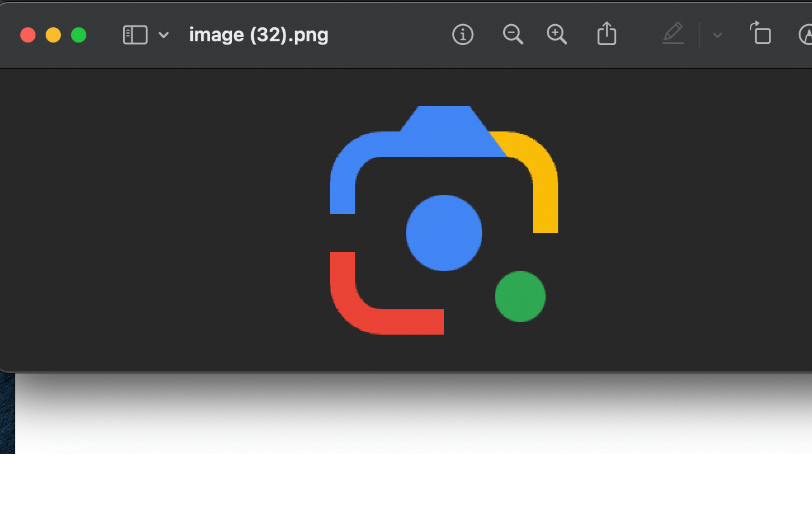Open the sidebar view options chevron
812x508 pixels.
point(163,35)
